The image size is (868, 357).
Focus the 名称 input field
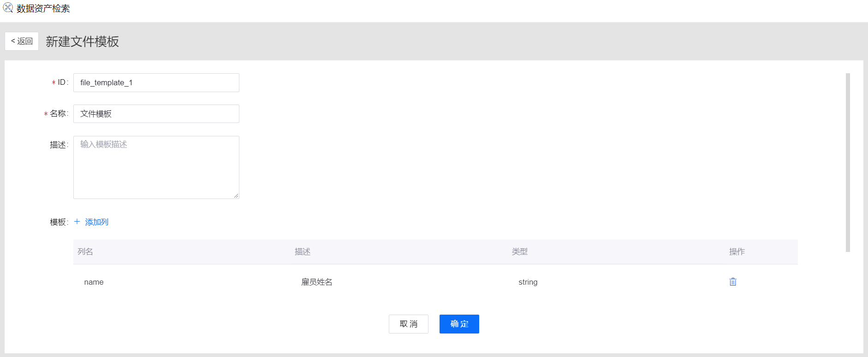[x=156, y=114]
